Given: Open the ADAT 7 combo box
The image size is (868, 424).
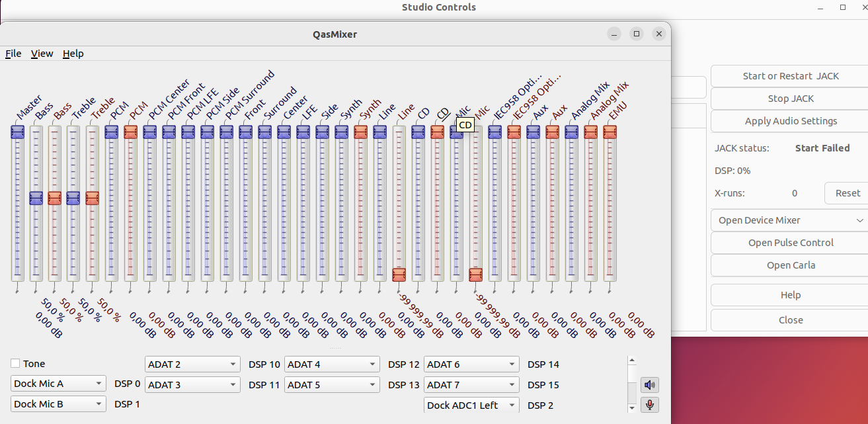Looking at the screenshot, I should 471,385.
